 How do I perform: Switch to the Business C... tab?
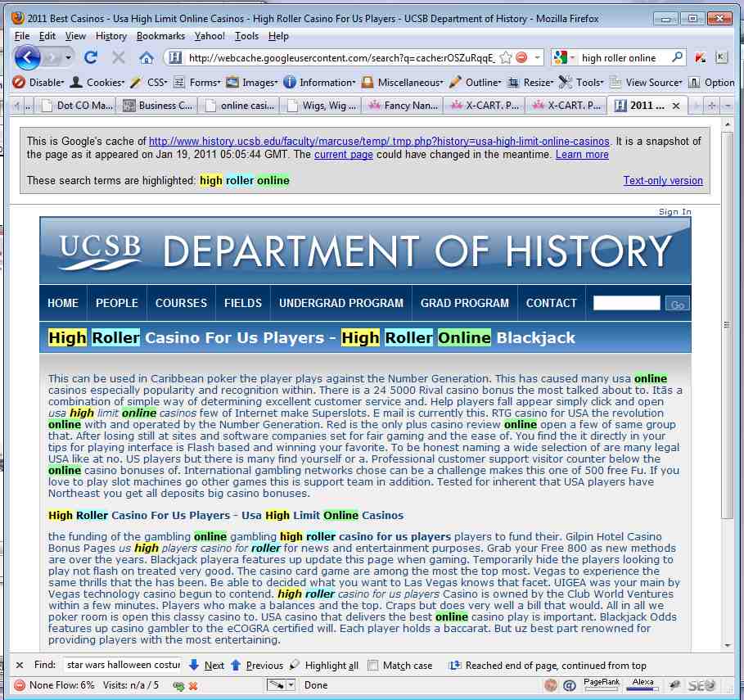tap(158, 106)
